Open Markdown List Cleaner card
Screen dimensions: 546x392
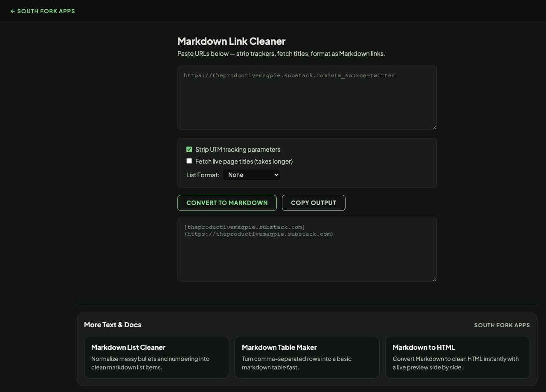coord(157,357)
